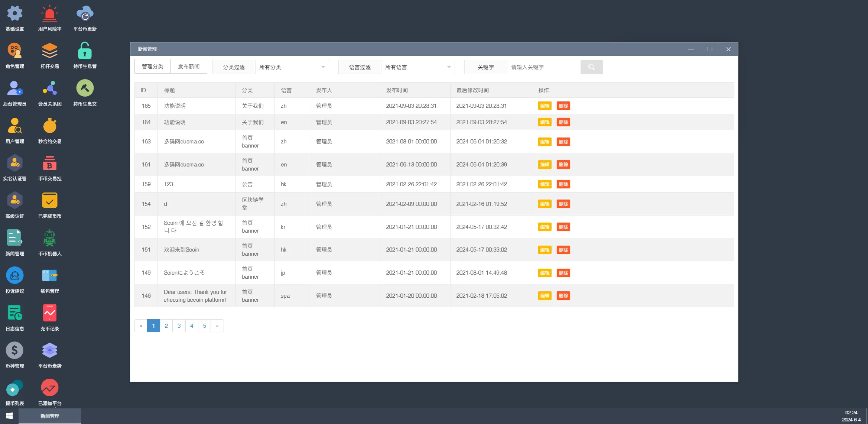Open the 用户风险率 alarm icon
This screenshot has height=424, width=868.
pos(49,14)
